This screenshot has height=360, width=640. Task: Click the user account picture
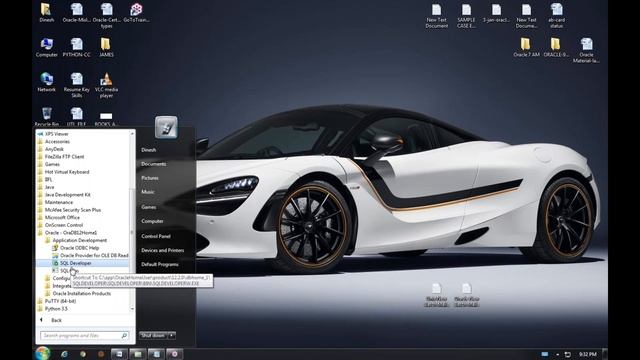coord(166,127)
